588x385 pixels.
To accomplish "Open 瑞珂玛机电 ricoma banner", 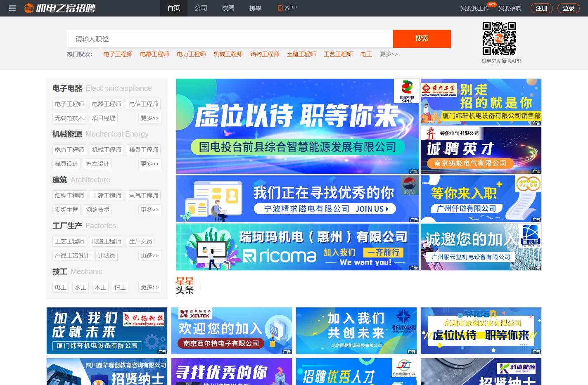I will click(298, 247).
